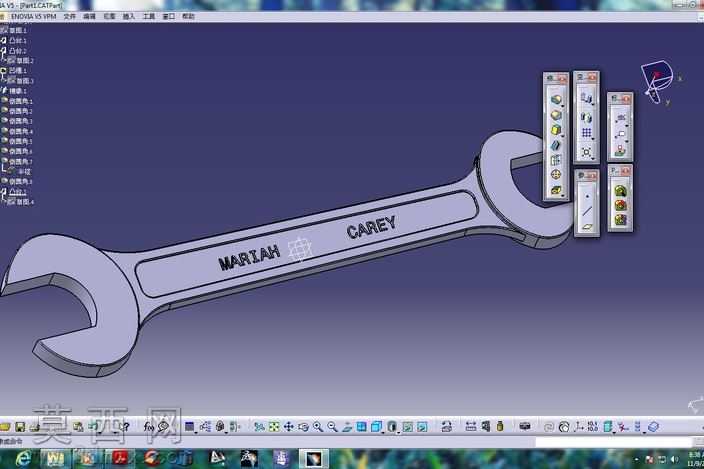Open the 帮助 (Help) menu
This screenshot has width=704, height=469.
click(x=189, y=16)
